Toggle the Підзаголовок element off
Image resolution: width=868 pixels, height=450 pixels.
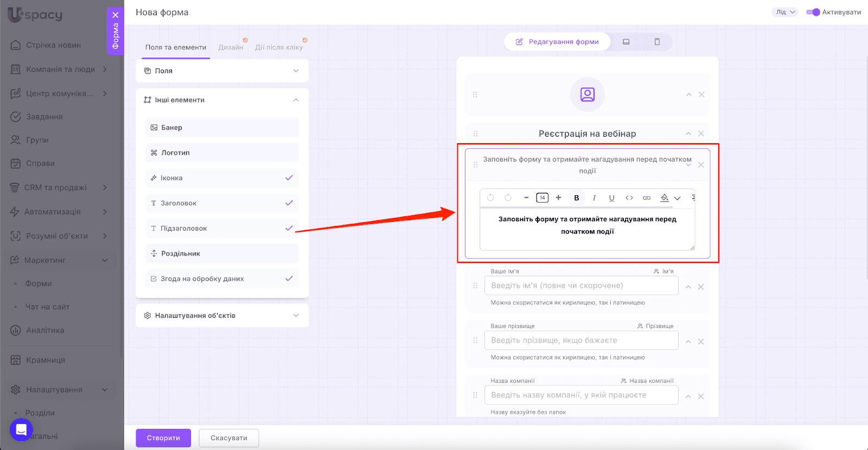(289, 228)
